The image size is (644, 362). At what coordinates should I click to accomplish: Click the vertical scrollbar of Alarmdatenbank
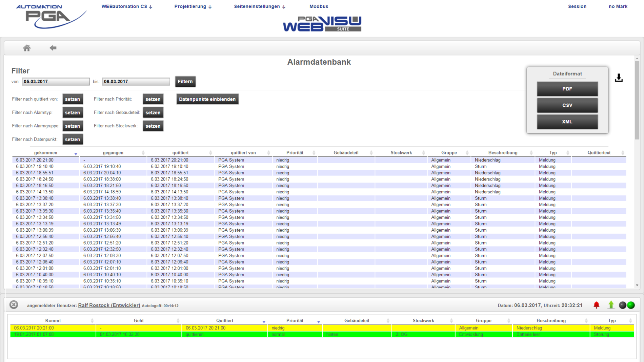[637, 102]
